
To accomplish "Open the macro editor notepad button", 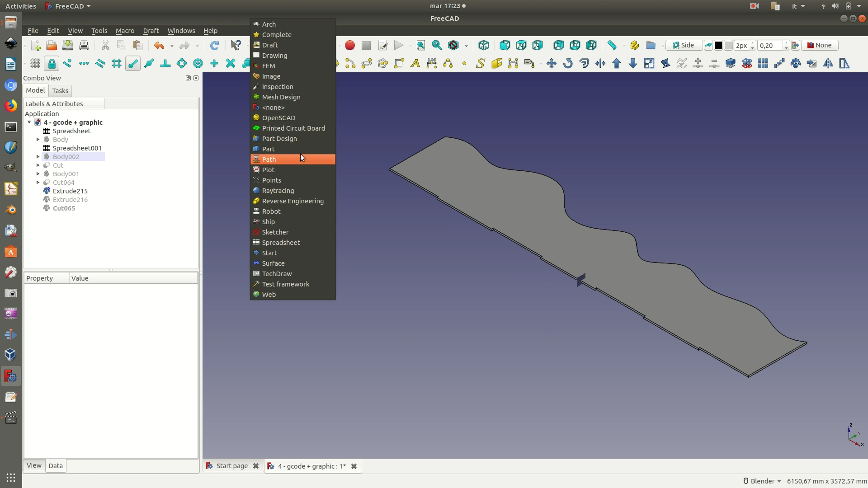I will coord(382,45).
